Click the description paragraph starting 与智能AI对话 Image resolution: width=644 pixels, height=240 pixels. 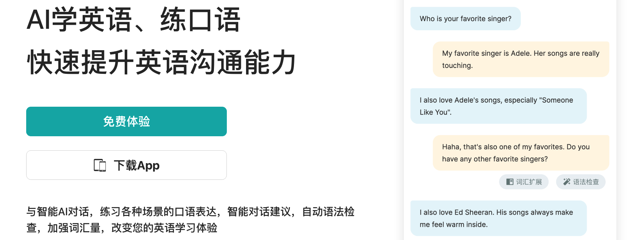point(190,220)
